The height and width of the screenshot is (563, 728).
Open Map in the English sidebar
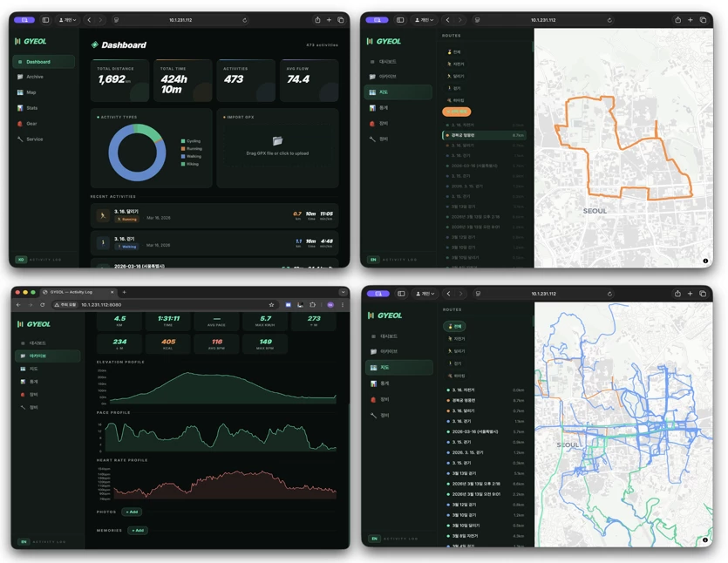click(x=31, y=92)
